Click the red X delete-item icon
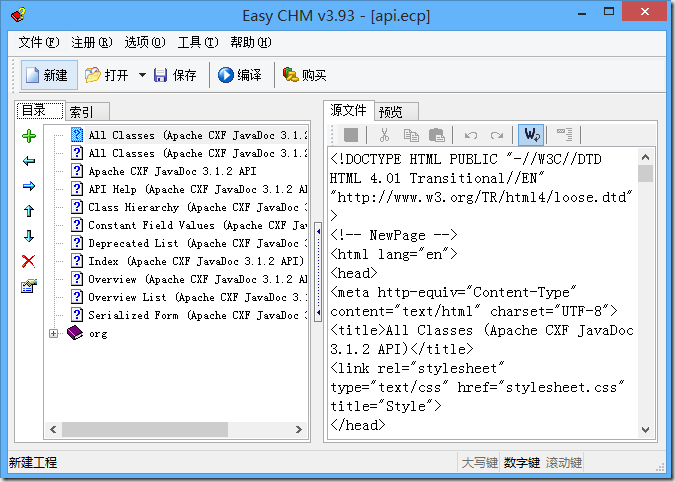Image resolution: width=675 pixels, height=482 pixels. (29, 261)
